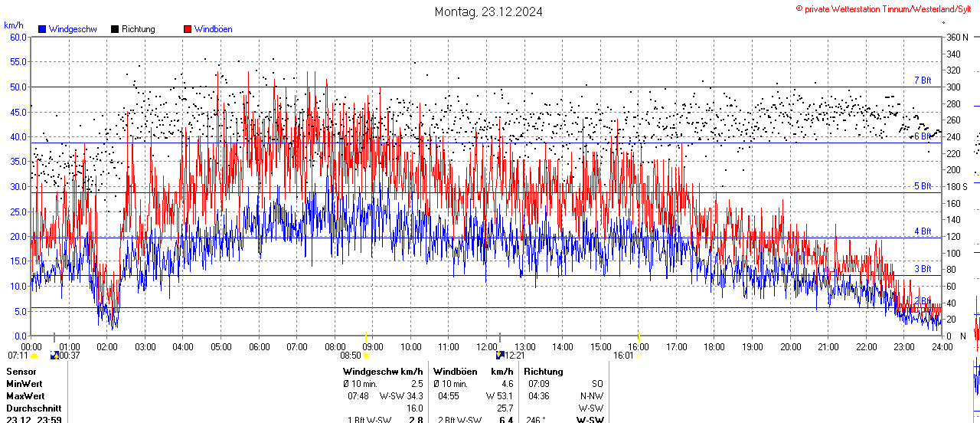The image size is (980, 423).
Task: Click the sun icon beside 08:50
Action: (x=366, y=356)
